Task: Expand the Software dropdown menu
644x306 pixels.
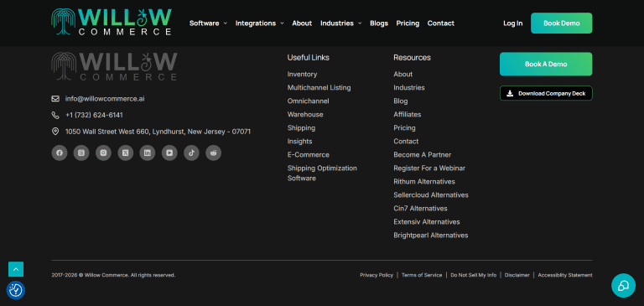Action: click(x=208, y=23)
